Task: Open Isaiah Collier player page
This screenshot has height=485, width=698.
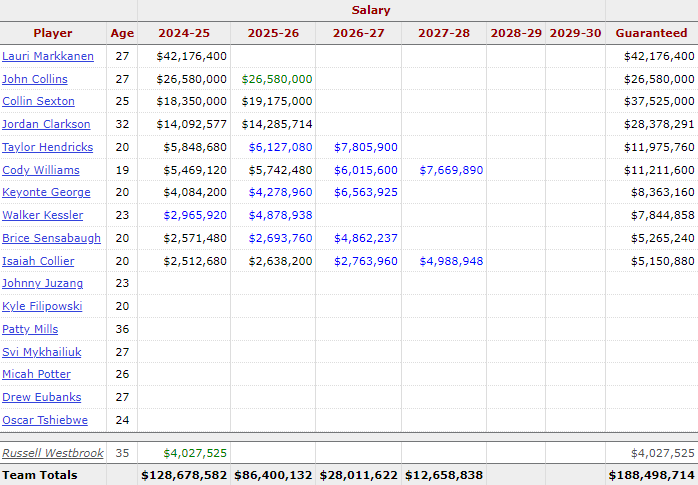Action: 38,261
